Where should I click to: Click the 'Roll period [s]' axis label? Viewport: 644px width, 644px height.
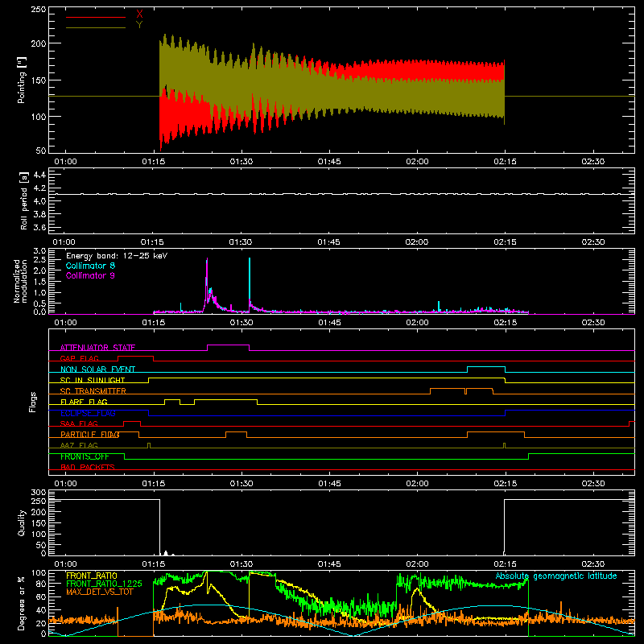click(24, 200)
